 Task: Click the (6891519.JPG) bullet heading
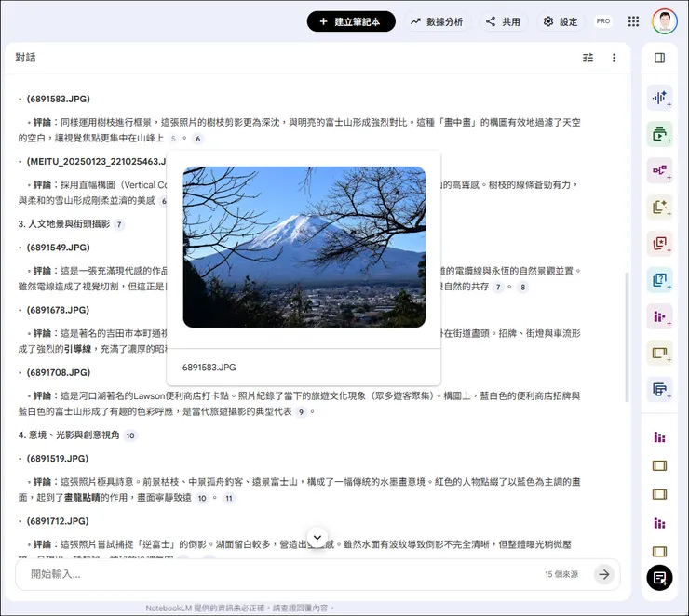[58, 459]
